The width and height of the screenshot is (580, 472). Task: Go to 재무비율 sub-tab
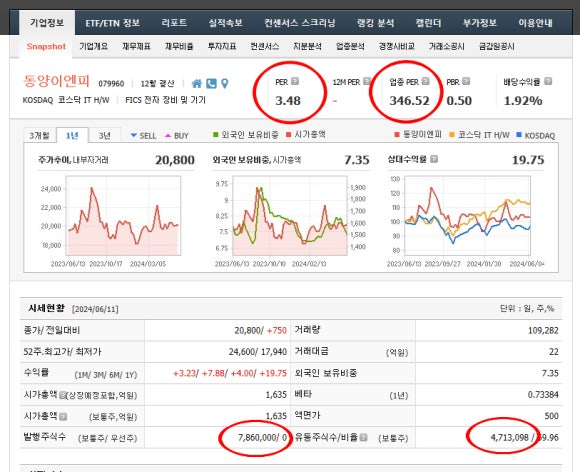[179, 47]
